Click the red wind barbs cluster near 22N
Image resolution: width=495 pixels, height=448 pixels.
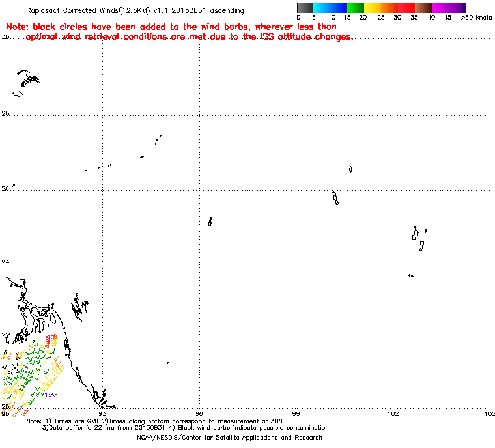pos(49,341)
